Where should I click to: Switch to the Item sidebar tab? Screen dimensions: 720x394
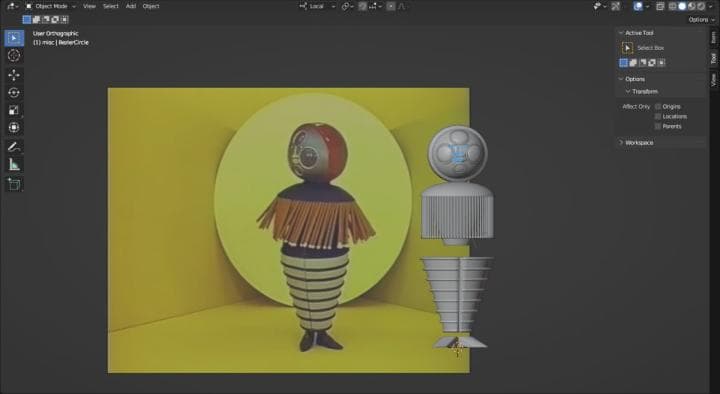pyautogui.click(x=713, y=38)
